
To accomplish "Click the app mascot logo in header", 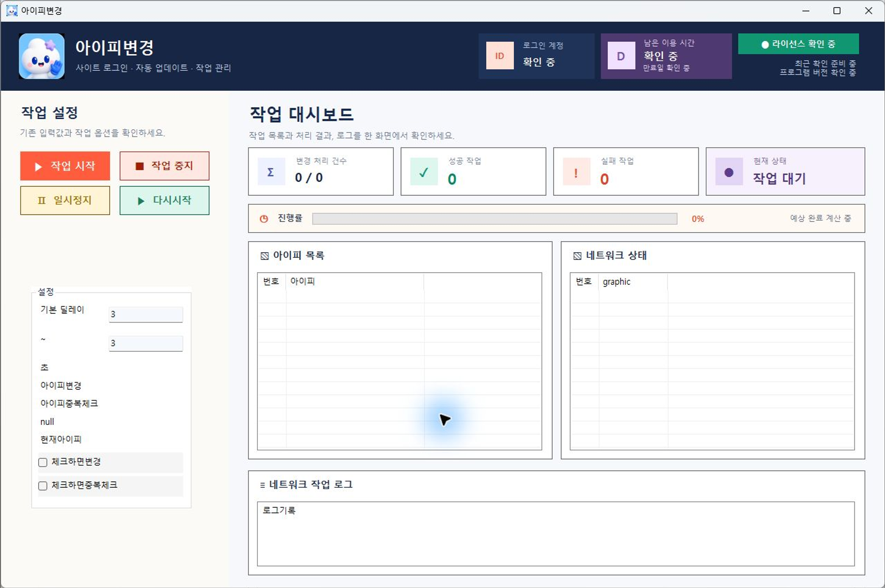I will [41, 56].
